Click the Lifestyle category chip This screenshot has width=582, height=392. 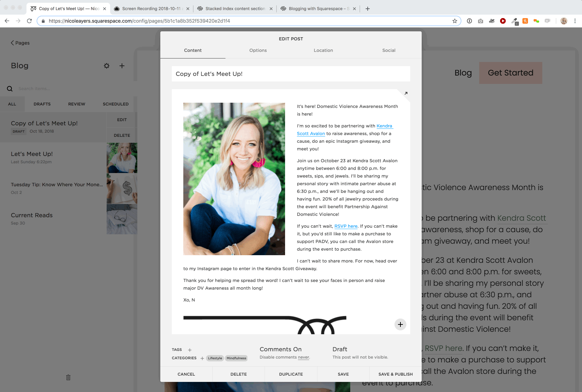[215, 358]
